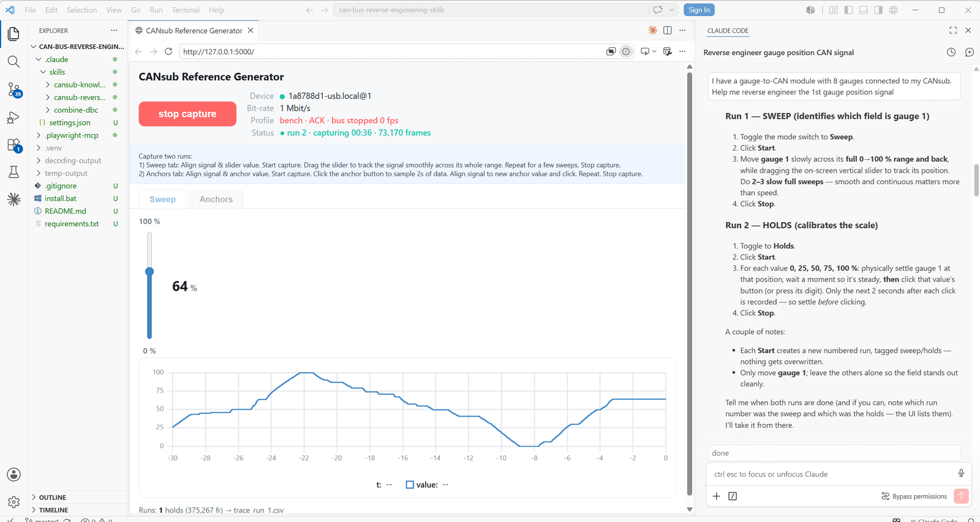Switch to the Sweep tab
This screenshot has height=522, width=980.
pos(162,199)
